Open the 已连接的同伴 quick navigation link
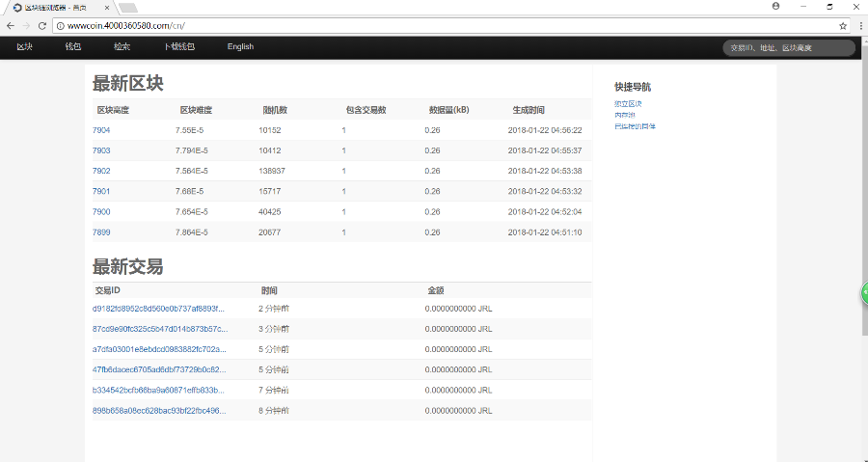 point(635,126)
